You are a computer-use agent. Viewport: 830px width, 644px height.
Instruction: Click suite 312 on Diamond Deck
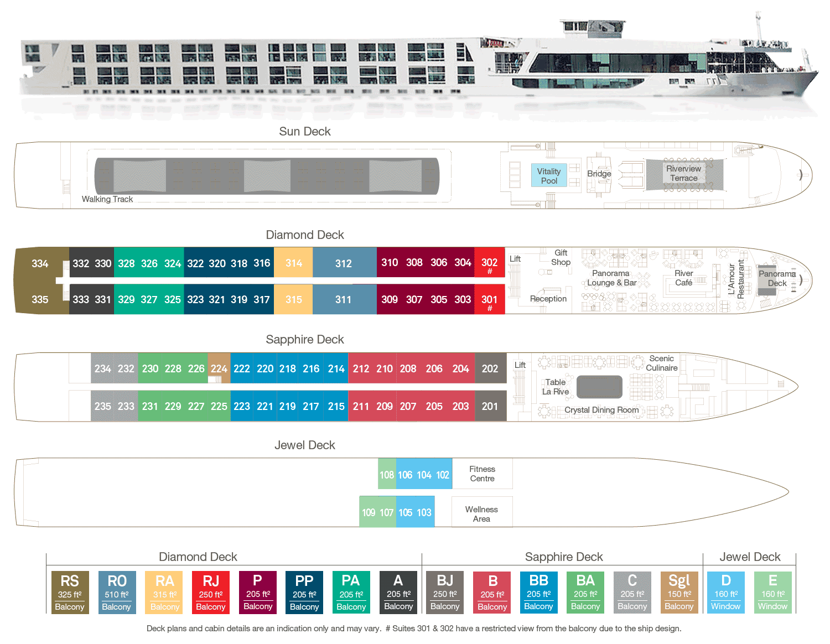click(x=344, y=263)
